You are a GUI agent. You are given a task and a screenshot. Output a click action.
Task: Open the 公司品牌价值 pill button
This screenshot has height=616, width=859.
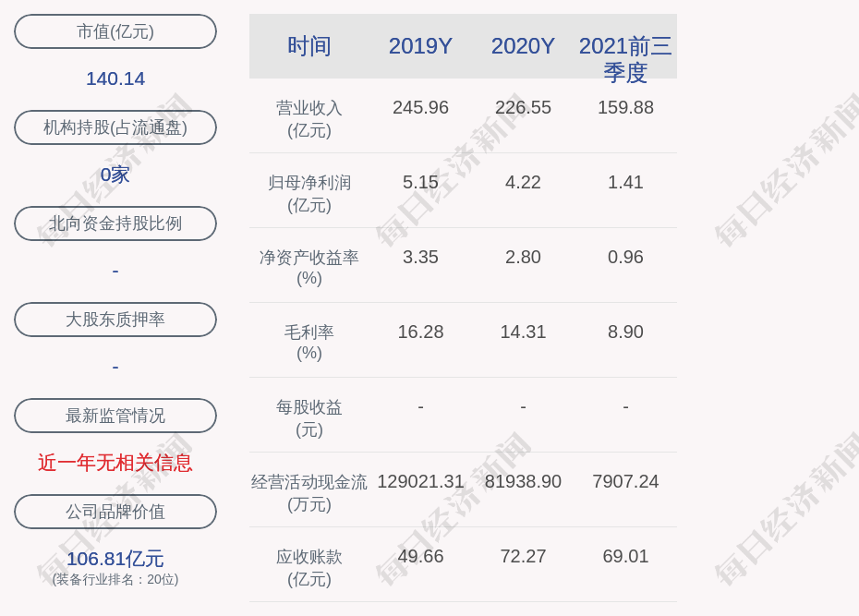115,512
